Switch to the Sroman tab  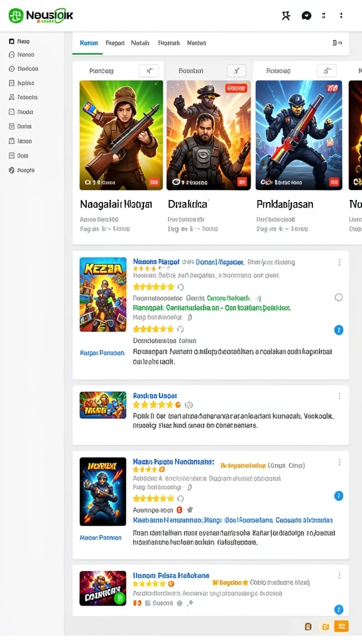click(x=168, y=43)
